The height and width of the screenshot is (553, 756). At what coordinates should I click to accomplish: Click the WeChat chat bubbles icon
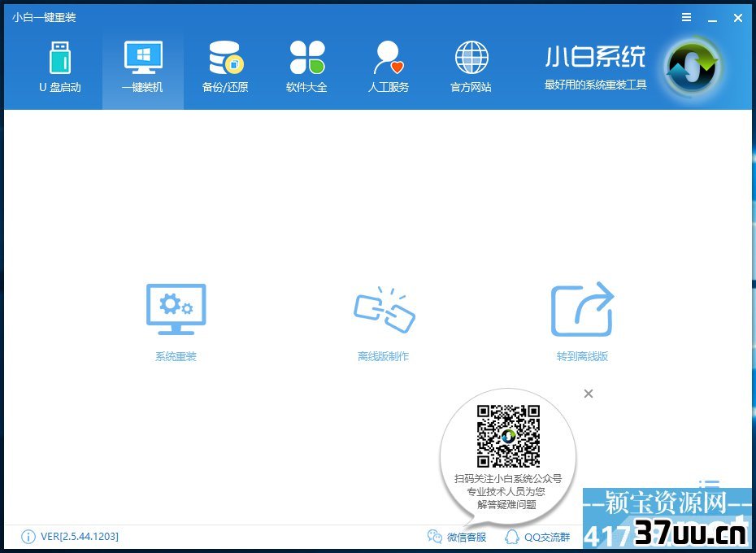(x=434, y=537)
